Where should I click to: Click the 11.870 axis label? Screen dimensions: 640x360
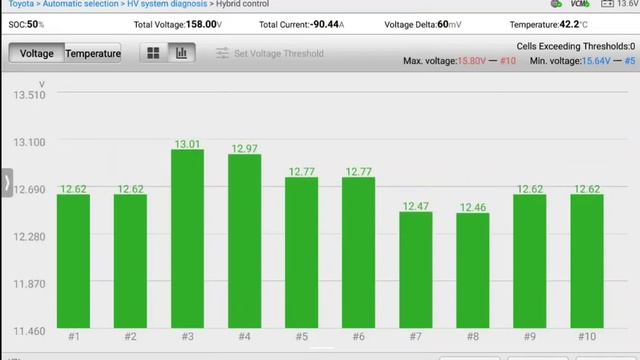29,284
